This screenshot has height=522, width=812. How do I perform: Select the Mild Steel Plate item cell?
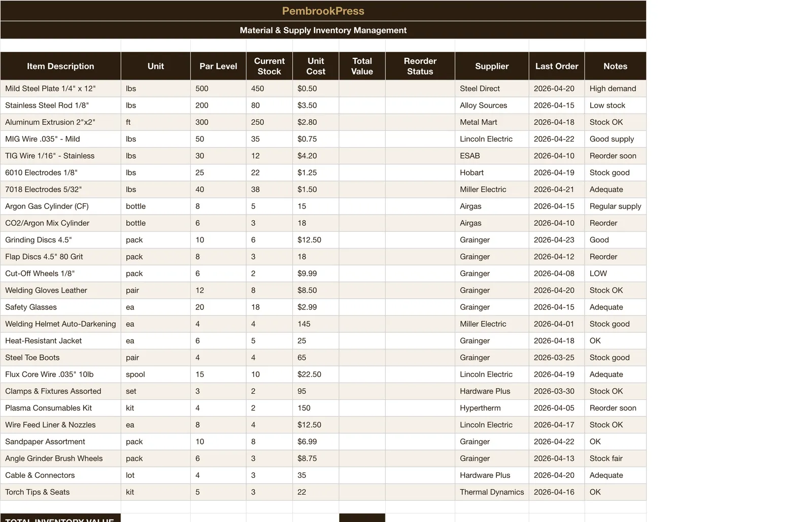click(x=60, y=88)
